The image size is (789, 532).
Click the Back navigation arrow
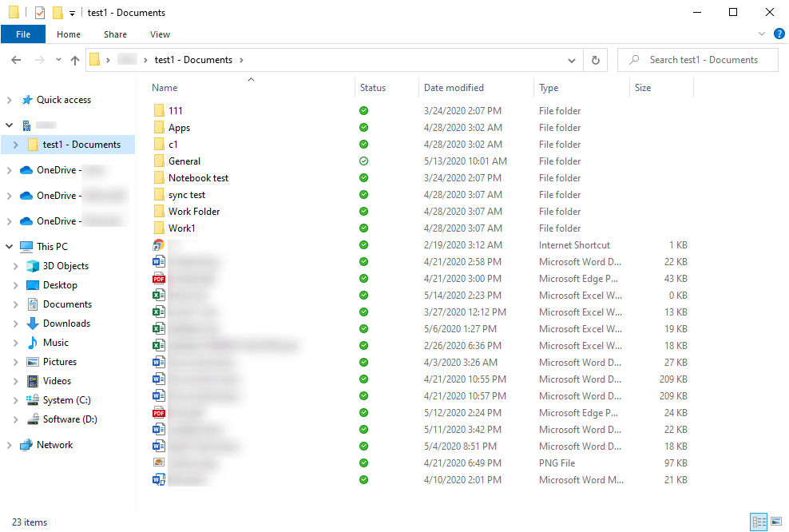pos(16,60)
